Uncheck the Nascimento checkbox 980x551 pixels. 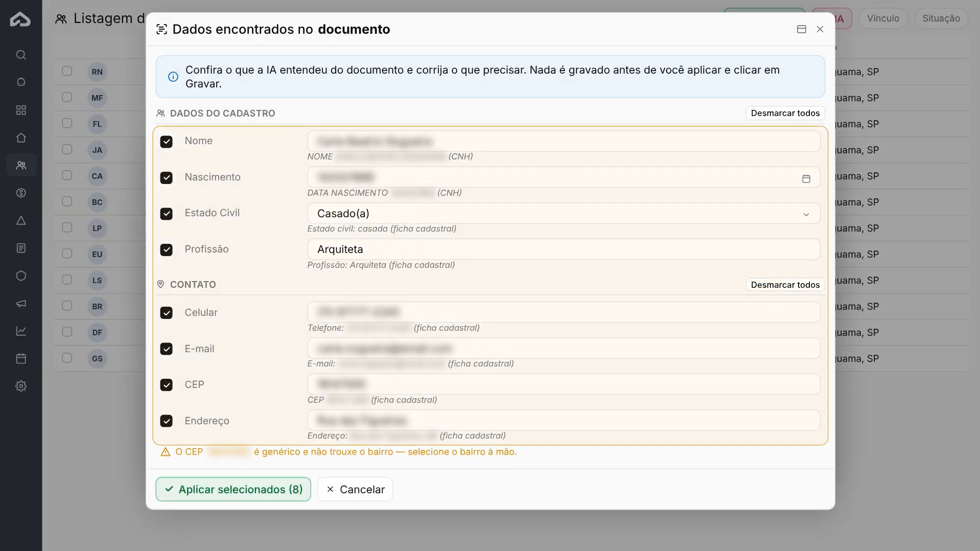[166, 177]
